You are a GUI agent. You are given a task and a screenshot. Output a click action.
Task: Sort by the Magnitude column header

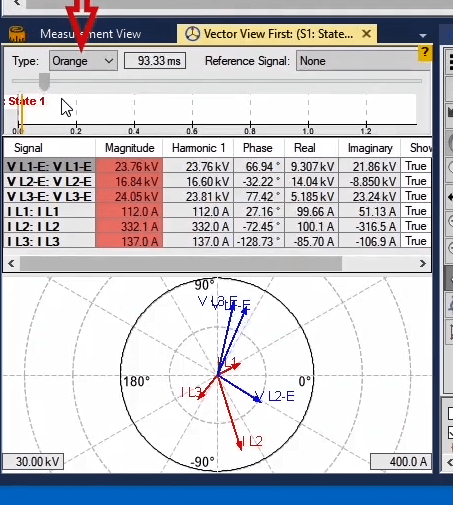129,148
